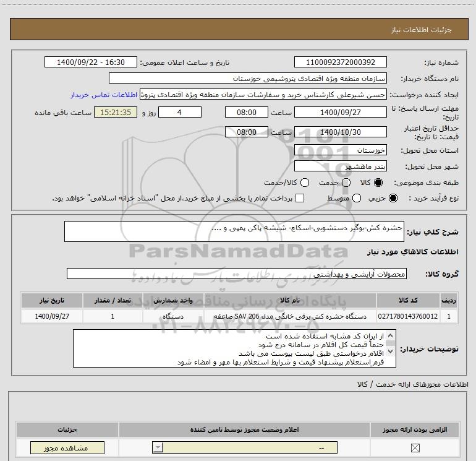Screen dimensions: 476x461
Task: Click product code 0271780143760012 cell
Action: click(x=408, y=316)
